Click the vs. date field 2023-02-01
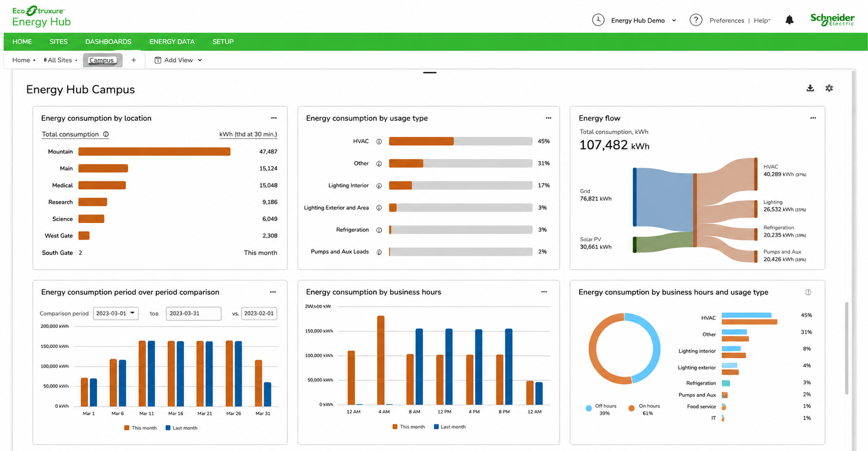 [259, 313]
